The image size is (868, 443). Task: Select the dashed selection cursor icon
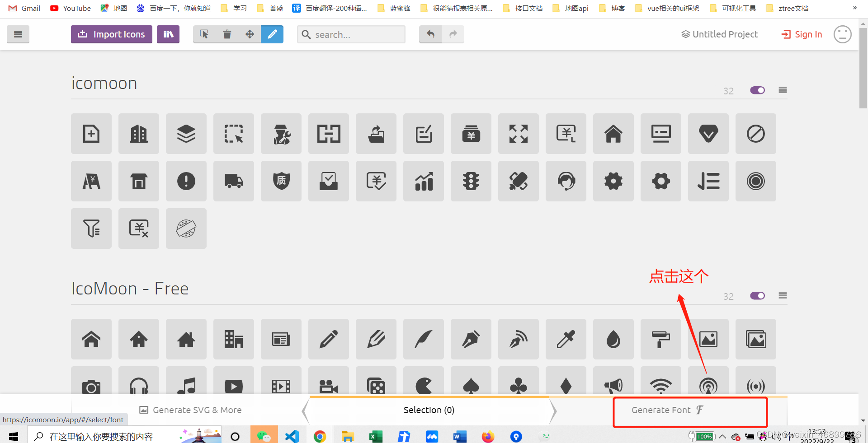(234, 134)
